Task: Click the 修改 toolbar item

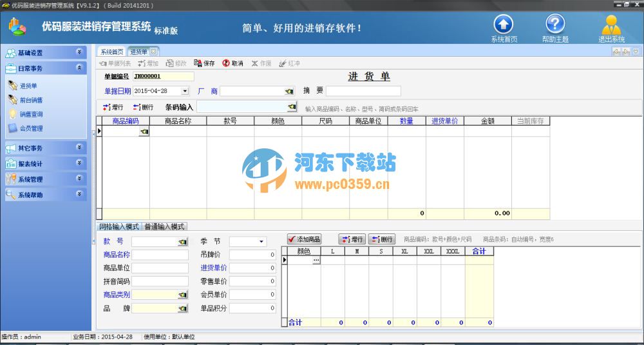Action: pos(176,63)
